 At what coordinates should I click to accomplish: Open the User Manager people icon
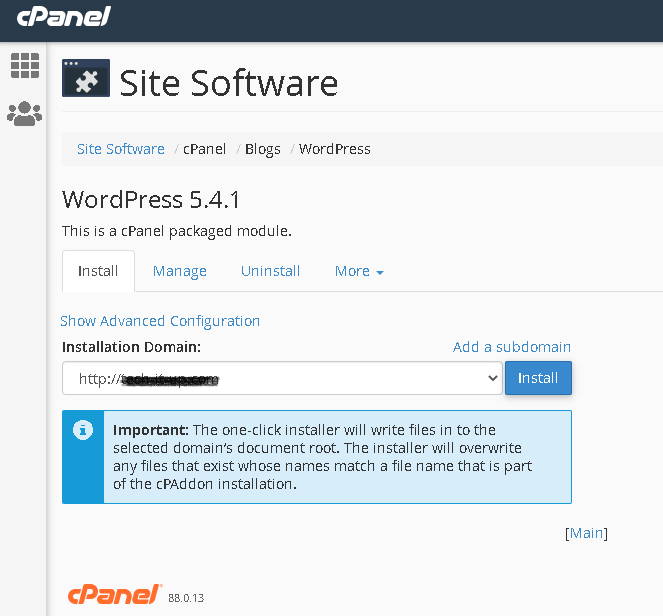point(25,113)
